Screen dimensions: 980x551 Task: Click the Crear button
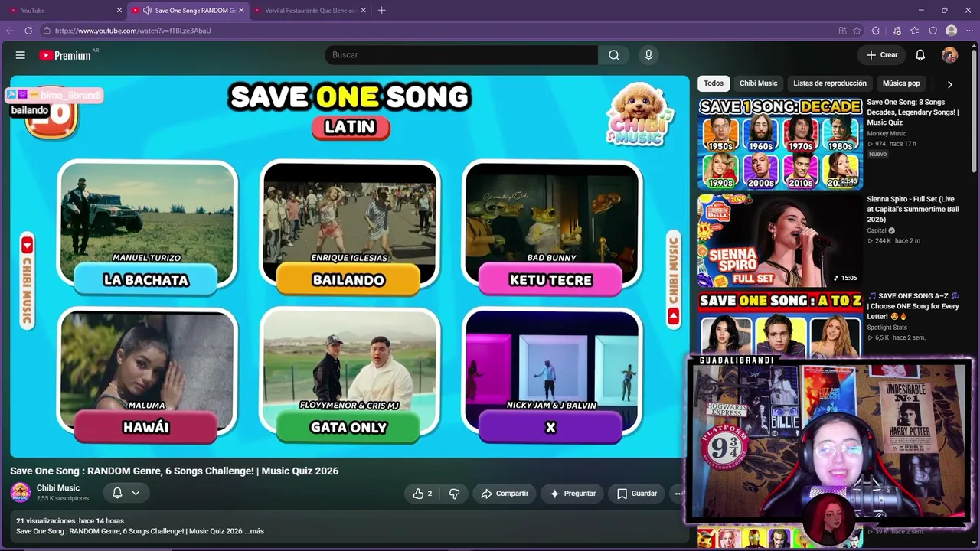click(882, 55)
